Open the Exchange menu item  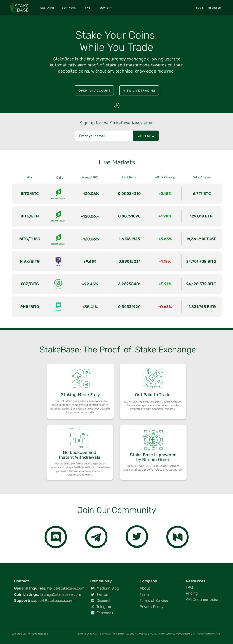47,8
